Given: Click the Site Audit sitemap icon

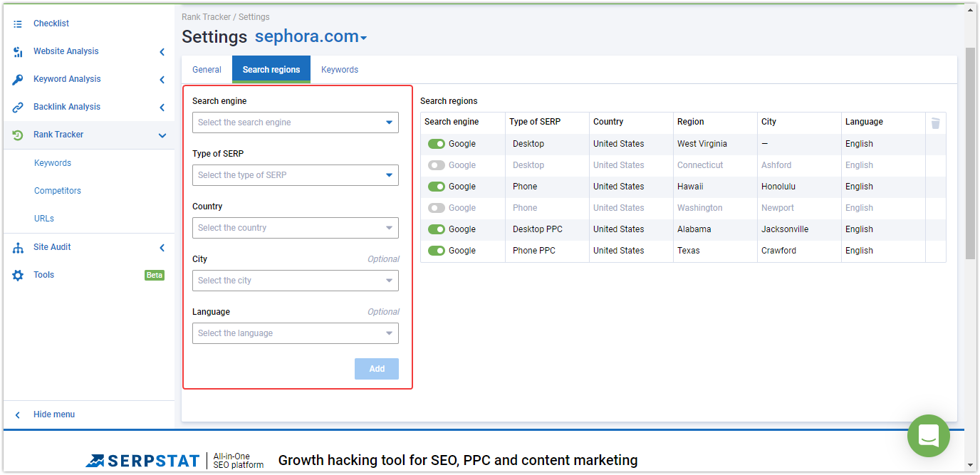Looking at the screenshot, I should [x=18, y=248].
